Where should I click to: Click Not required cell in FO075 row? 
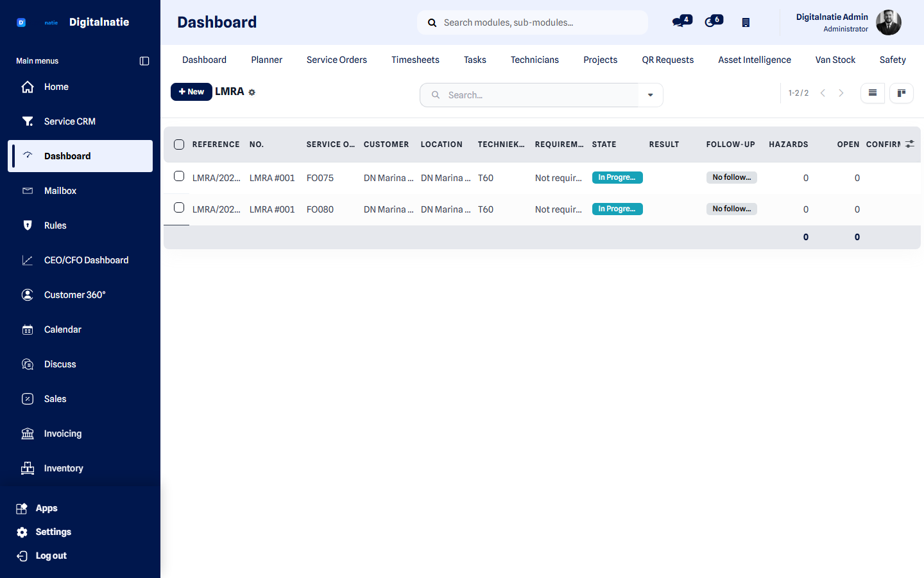pos(559,178)
